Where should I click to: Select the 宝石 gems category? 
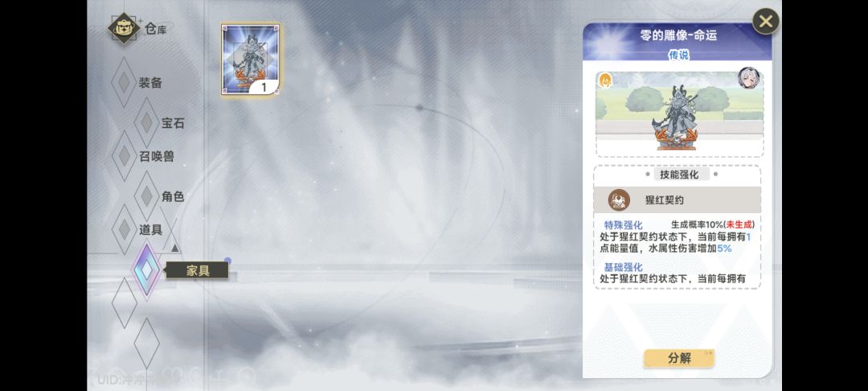coord(173,124)
